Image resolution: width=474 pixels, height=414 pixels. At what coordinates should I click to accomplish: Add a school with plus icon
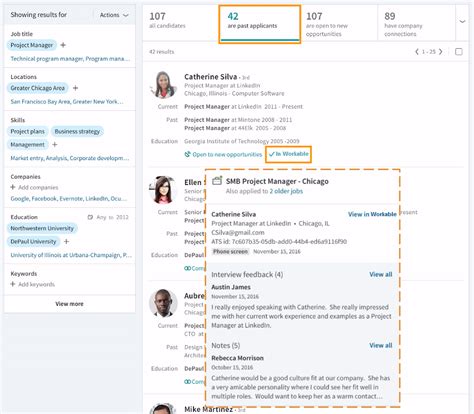tap(67, 241)
